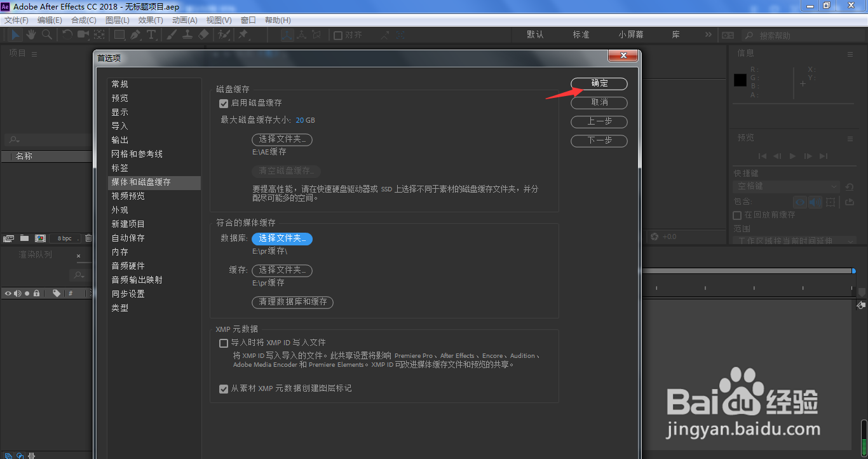Create a new folder in Project panel
Image resolution: width=868 pixels, height=459 pixels.
[x=24, y=238]
